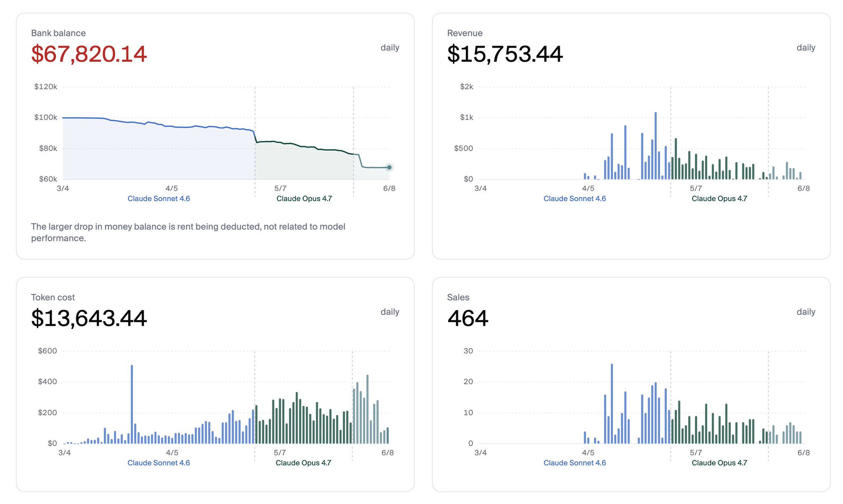Open the daily selector on Token cost card

point(390,312)
